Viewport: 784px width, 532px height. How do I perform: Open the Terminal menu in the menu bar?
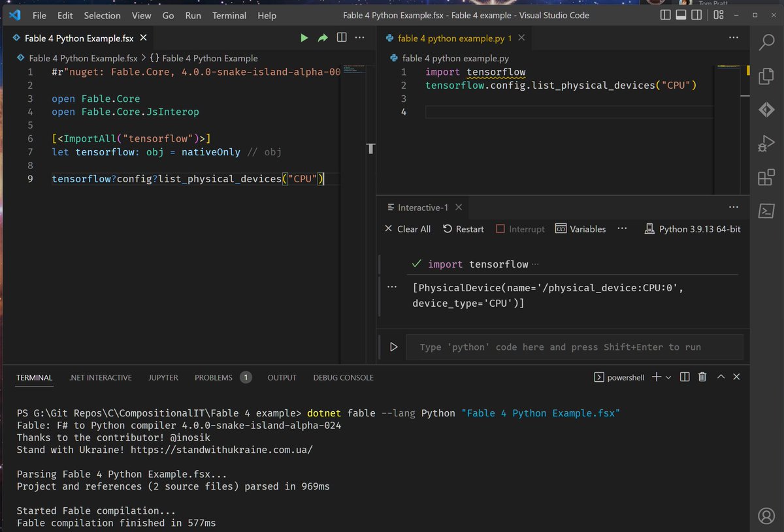pyautogui.click(x=229, y=15)
